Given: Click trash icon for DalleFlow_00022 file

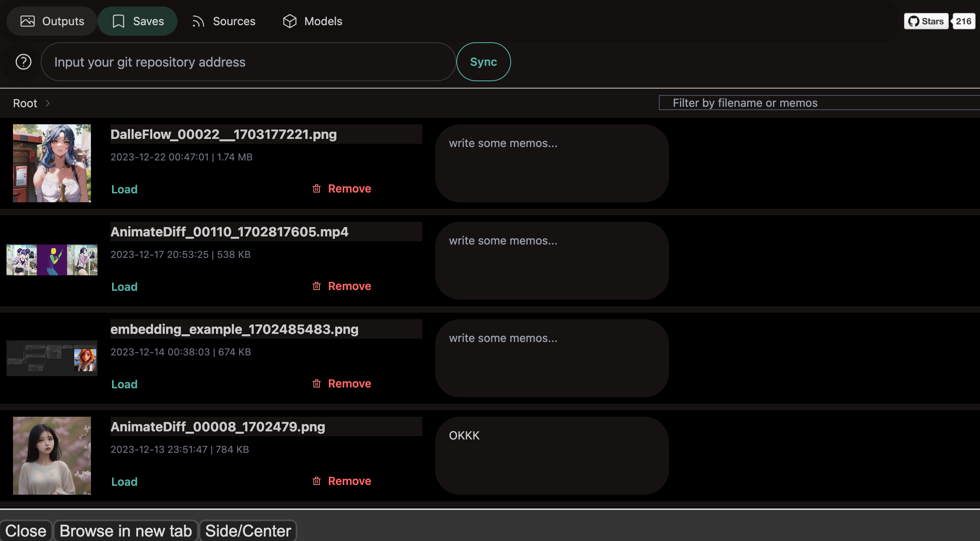Looking at the screenshot, I should (317, 188).
